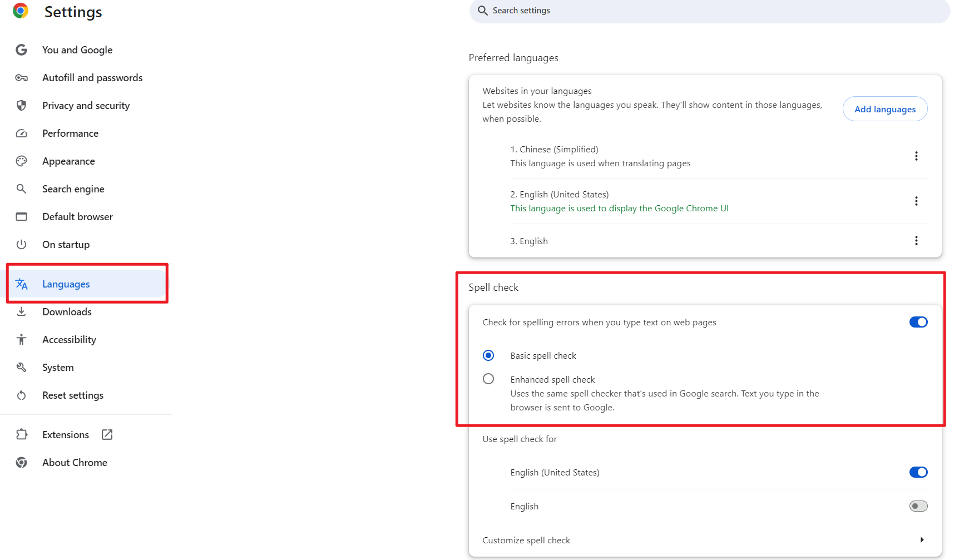Open the Downloads section
964x560 pixels.
pyautogui.click(x=67, y=312)
